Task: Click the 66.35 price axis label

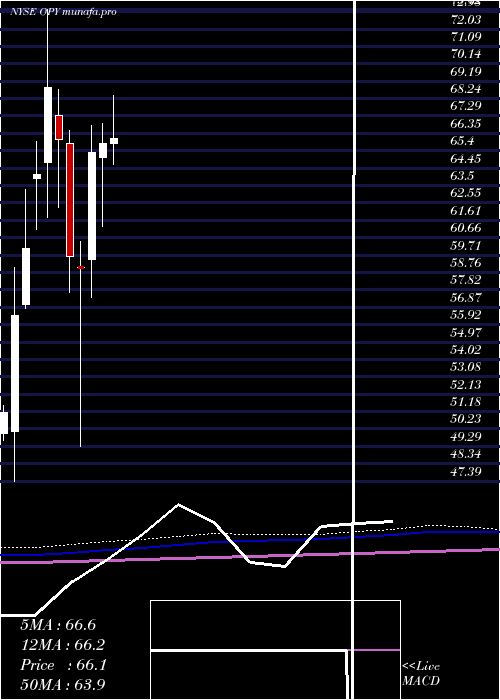Action: click(x=466, y=124)
